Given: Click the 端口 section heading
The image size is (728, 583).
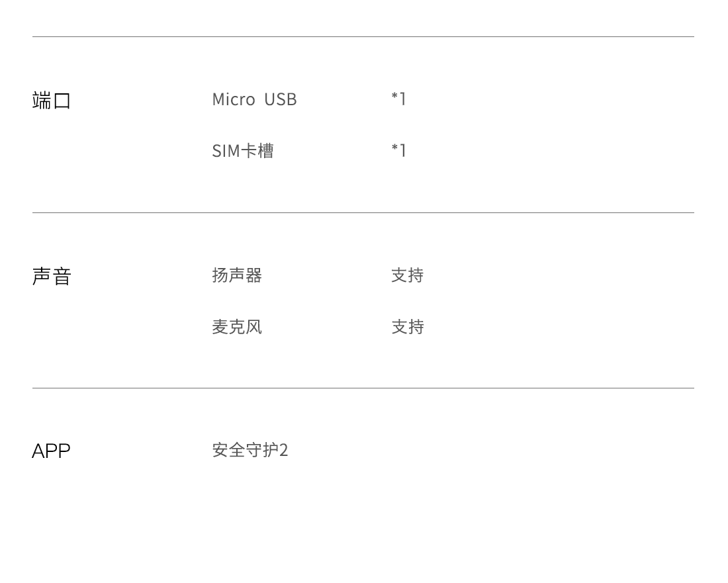Looking at the screenshot, I should 52,101.
